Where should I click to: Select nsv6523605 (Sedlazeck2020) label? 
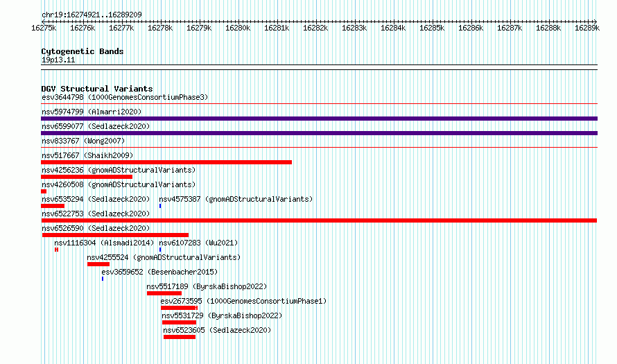(x=217, y=330)
